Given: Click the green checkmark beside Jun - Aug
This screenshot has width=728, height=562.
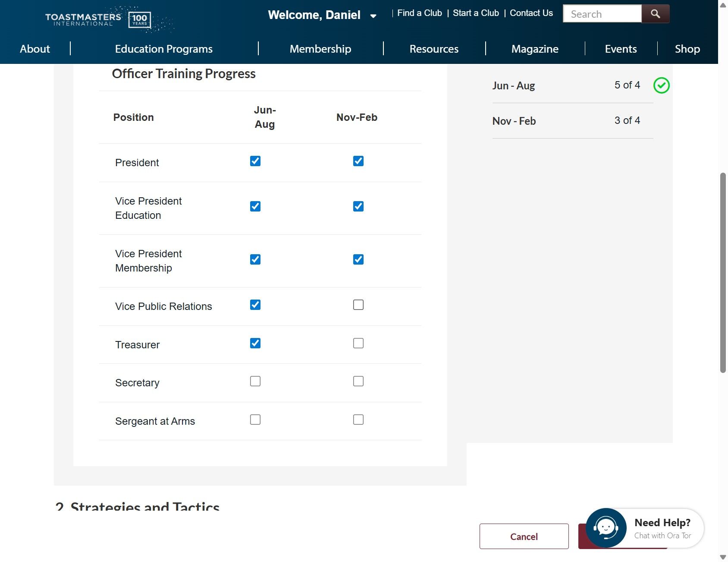Looking at the screenshot, I should point(662,85).
